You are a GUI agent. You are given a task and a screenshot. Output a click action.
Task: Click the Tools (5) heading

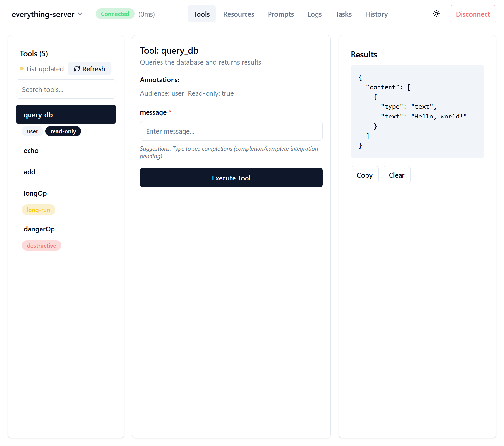(34, 53)
